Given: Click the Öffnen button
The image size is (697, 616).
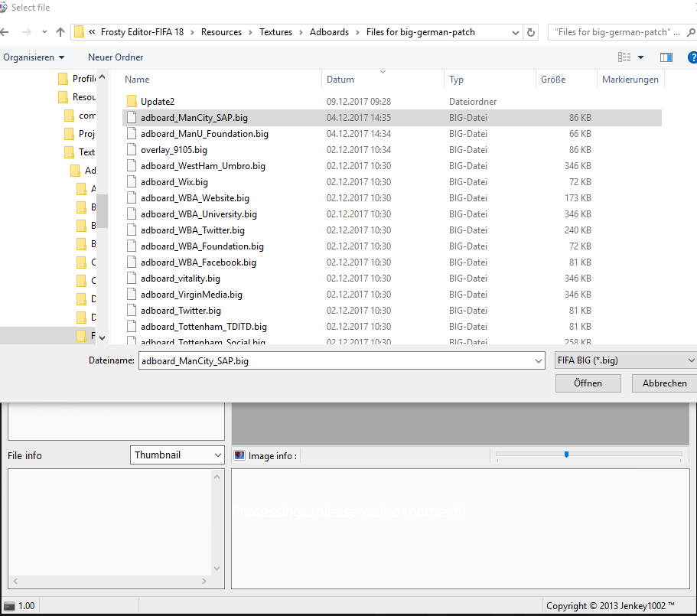Looking at the screenshot, I should [x=588, y=383].
